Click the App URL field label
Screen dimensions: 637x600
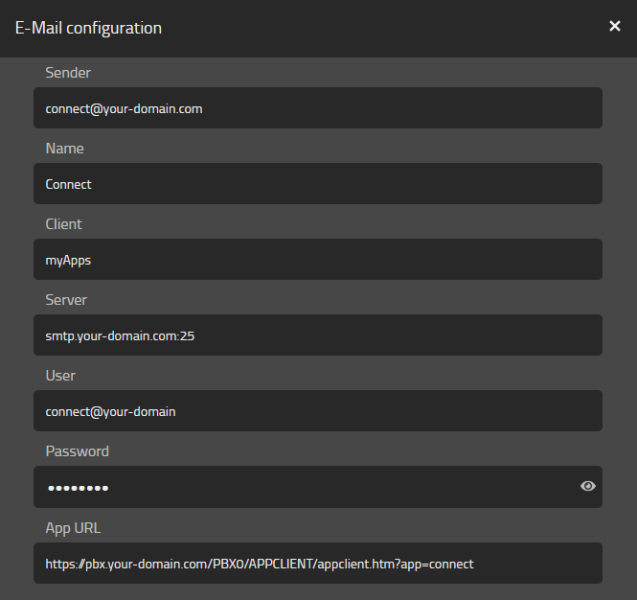[73, 528]
